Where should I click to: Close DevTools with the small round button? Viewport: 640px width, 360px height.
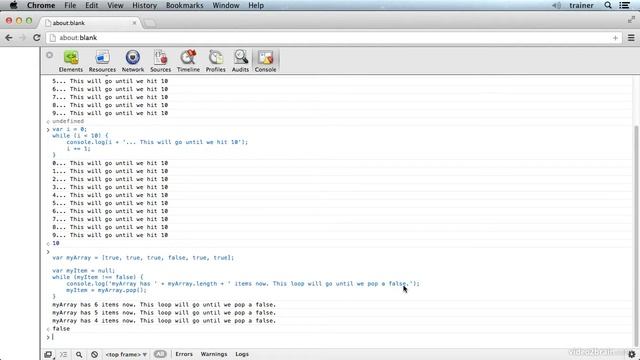point(49,55)
